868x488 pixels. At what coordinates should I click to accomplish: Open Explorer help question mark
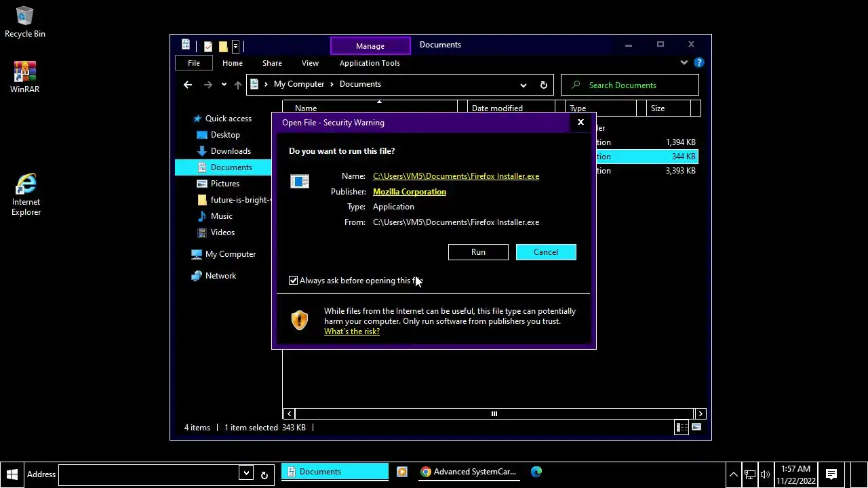[x=699, y=62]
